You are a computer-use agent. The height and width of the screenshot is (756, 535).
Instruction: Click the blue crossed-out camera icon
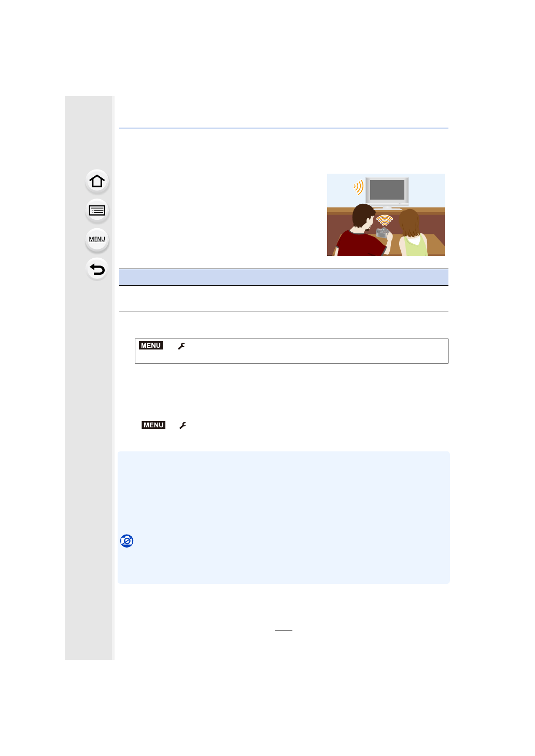point(126,541)
